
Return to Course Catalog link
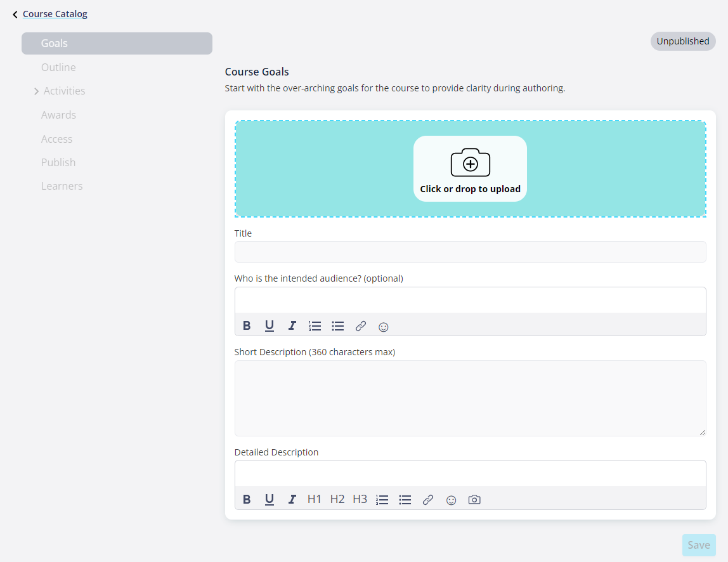pyautogui.click(x=55, y=14)
